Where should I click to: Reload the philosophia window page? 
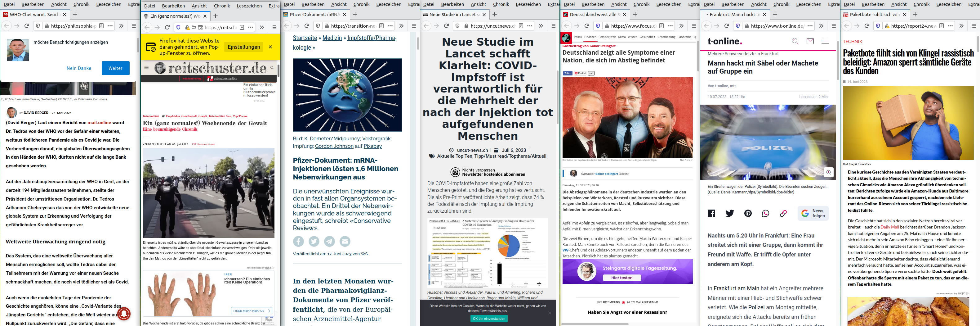tap(27, 26)
